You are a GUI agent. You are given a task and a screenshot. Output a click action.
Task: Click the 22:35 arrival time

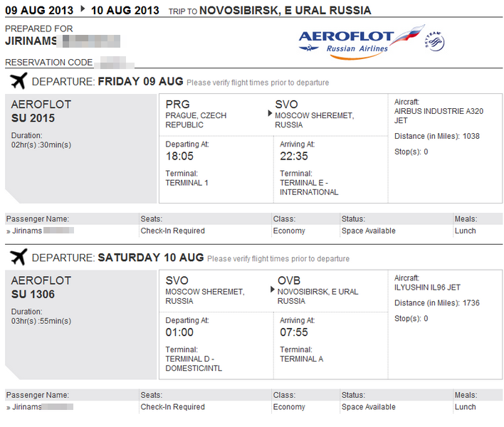[x=294, y=156]
